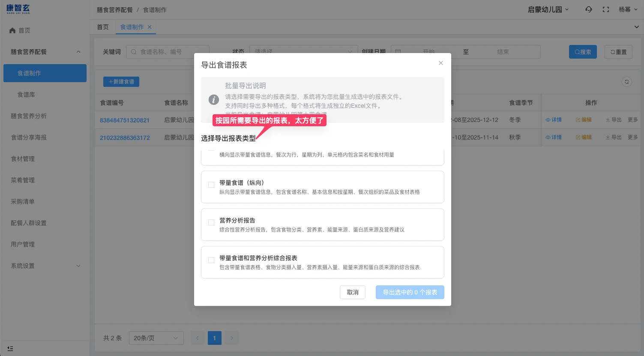The height and width of the screenshot is (356, 644).
Task: Open 食谱库 in the sidebar
Action: pyautogui.click(x=26, y=95)
